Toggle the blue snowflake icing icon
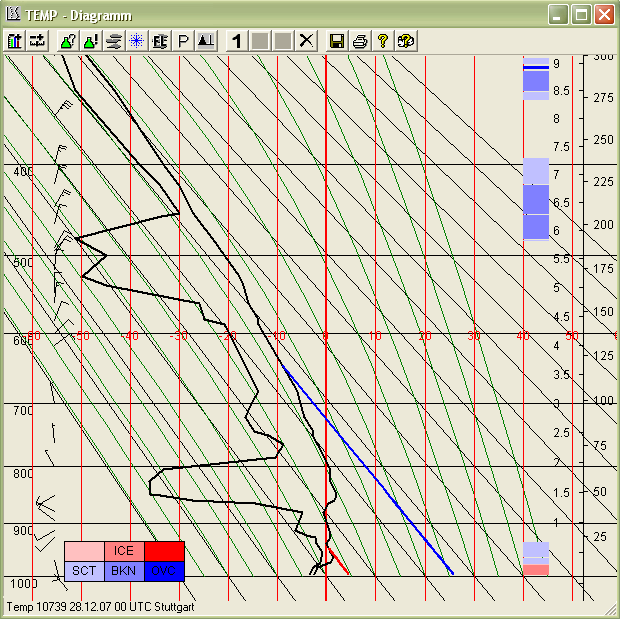620x619 pixels. tap(137, 41)
